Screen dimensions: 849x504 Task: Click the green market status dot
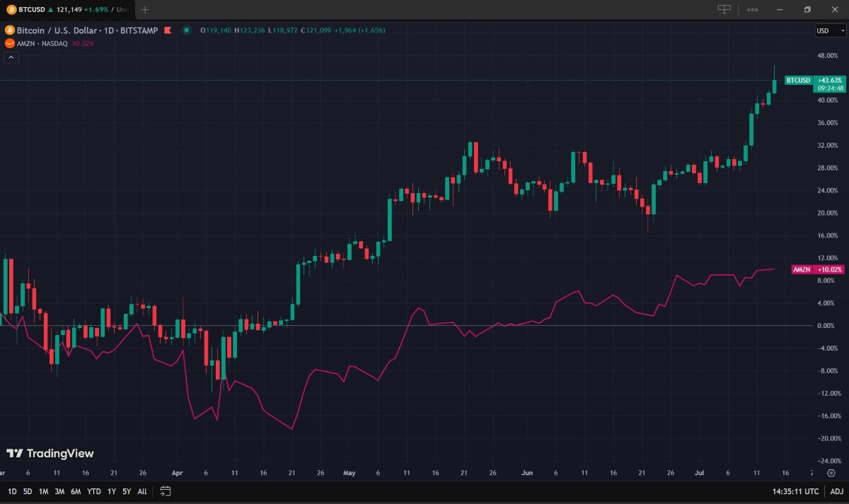pos(187,30)
